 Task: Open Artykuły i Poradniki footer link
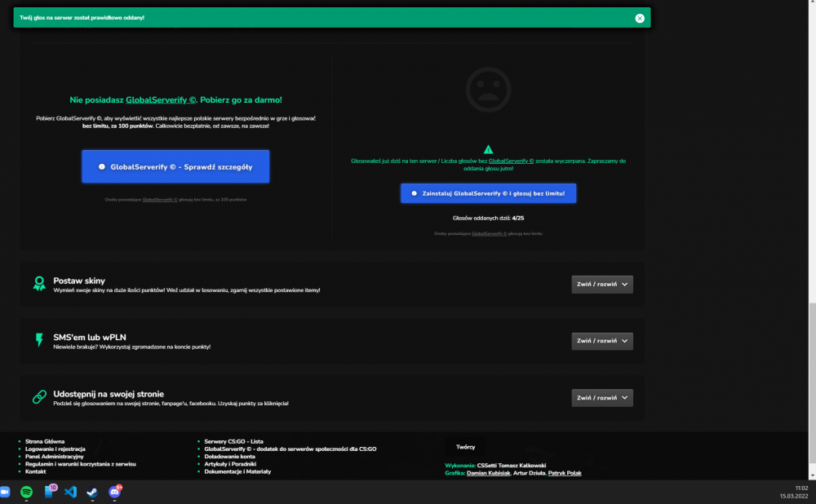[230, 464]
